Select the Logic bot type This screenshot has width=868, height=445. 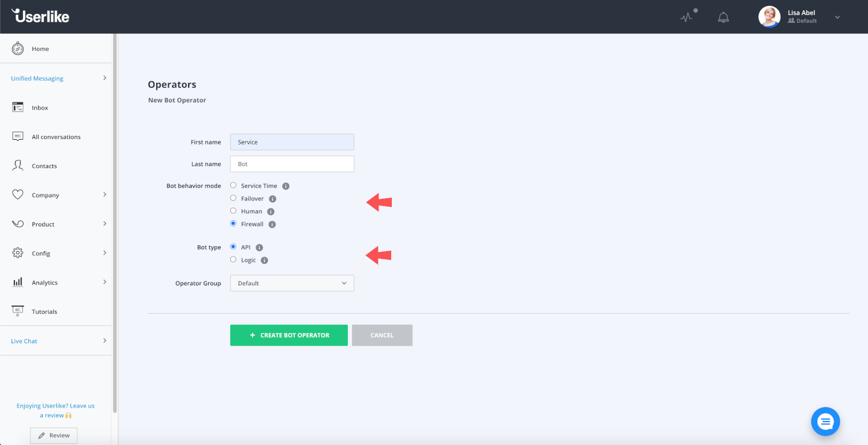(x=233, y=260)
